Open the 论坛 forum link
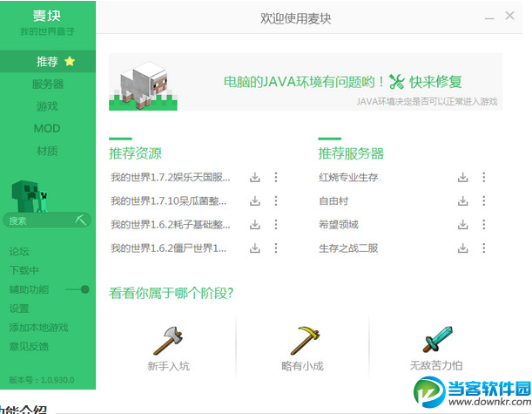 (19, 252)
